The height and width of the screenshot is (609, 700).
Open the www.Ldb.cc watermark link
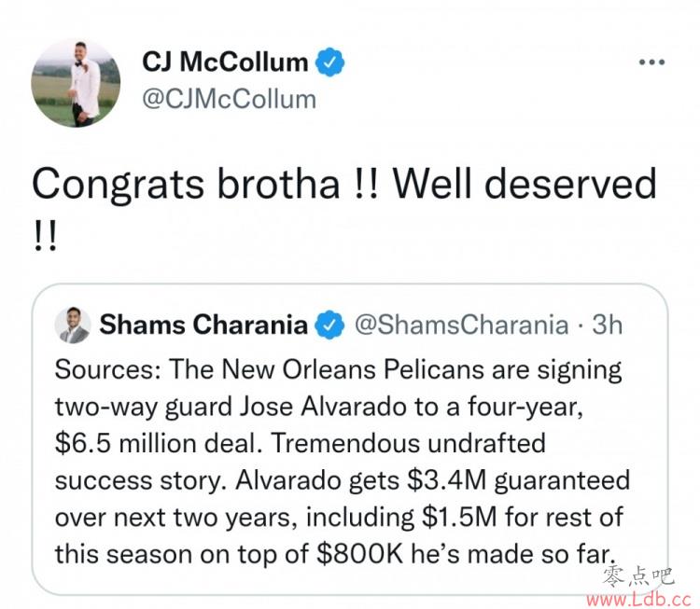tap(638, 599)
